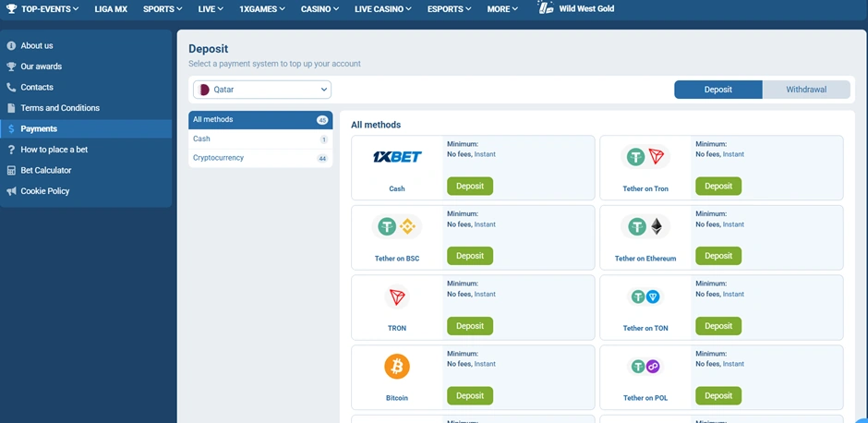
Task: Switch to the Deposit tab
Action: (x=718, y=90)
